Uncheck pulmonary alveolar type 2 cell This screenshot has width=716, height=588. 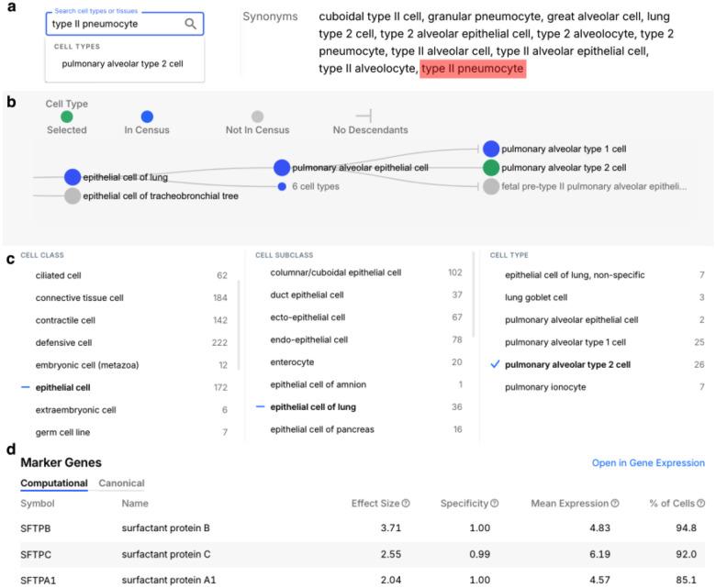[x=496, y=365]
